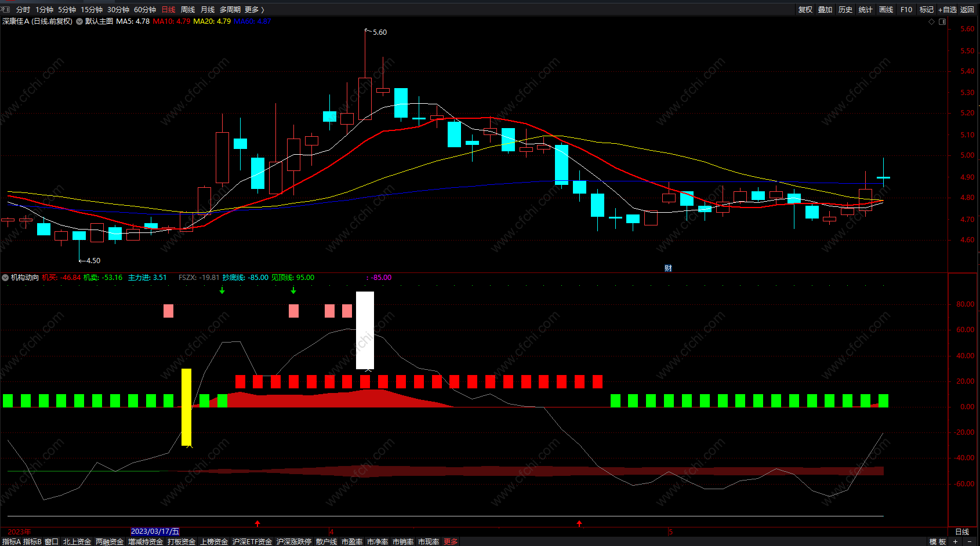Viewport: 980px width, 546px height.
Task: Click the yellow signal bar in indicator
Action: click(186, 407)
